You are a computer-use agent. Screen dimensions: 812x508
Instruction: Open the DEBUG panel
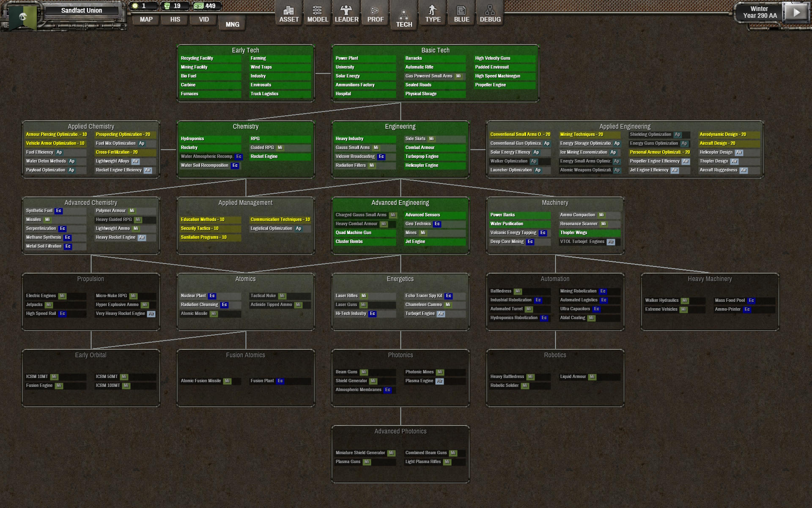point(490,13)
